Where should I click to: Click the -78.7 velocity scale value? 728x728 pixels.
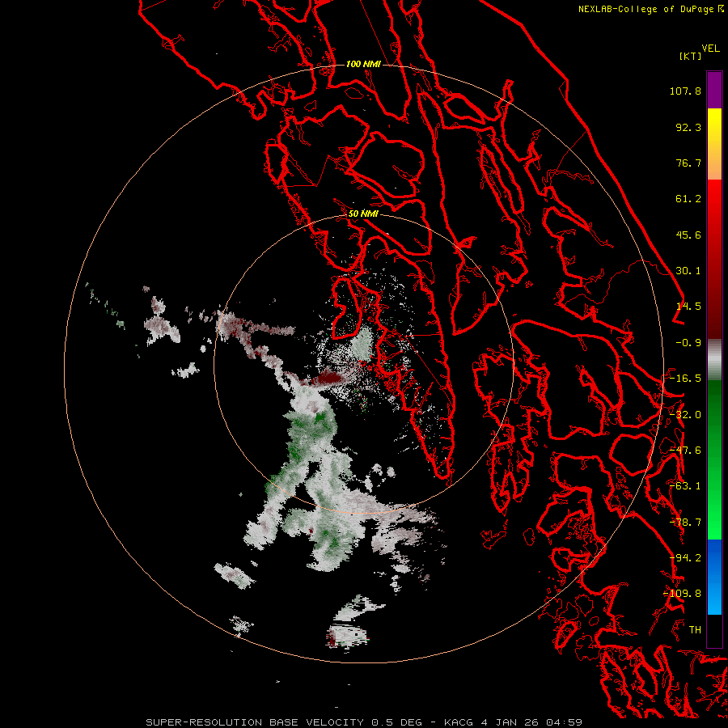tap(685, 523)
